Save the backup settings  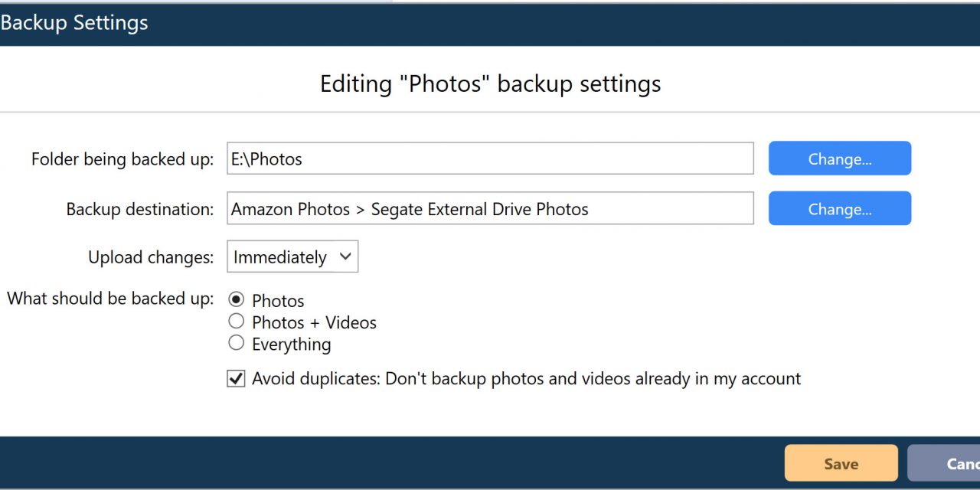[841, 464]
